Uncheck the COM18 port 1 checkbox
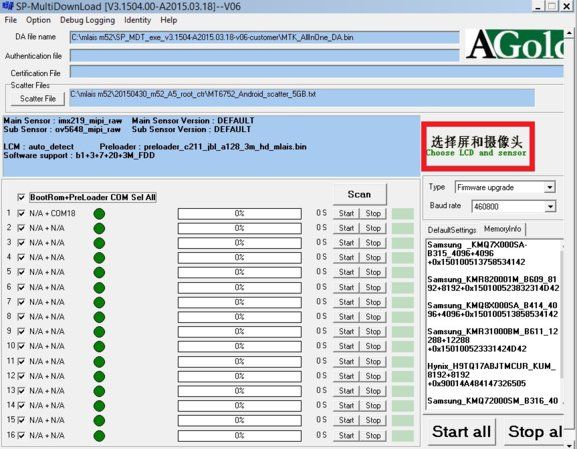577x449 pixels. (x=21, y=213)
